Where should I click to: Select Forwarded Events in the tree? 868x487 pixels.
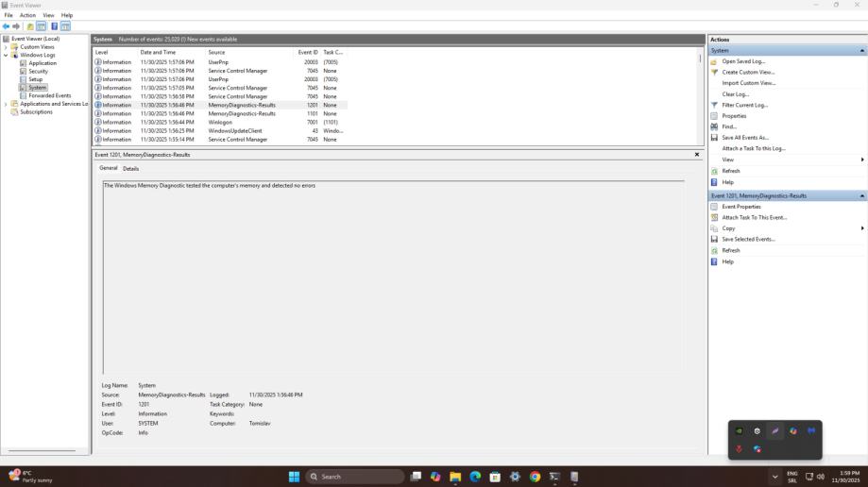50,95
